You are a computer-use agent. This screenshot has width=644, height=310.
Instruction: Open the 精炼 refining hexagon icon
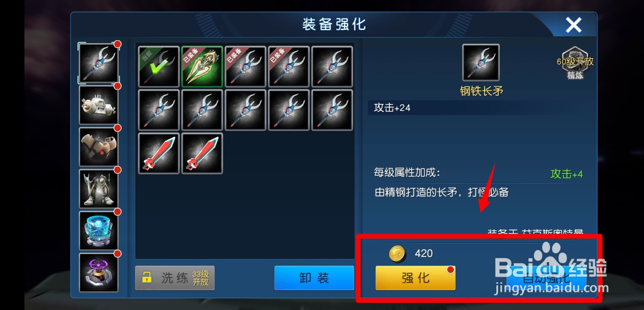[575, 63]
